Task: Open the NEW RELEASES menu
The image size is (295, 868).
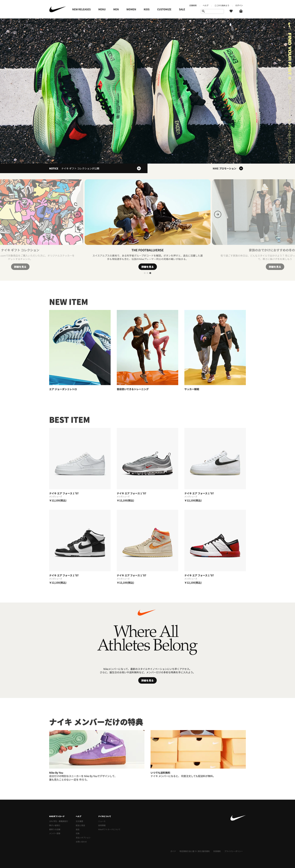Action: [x=82, y=9]
